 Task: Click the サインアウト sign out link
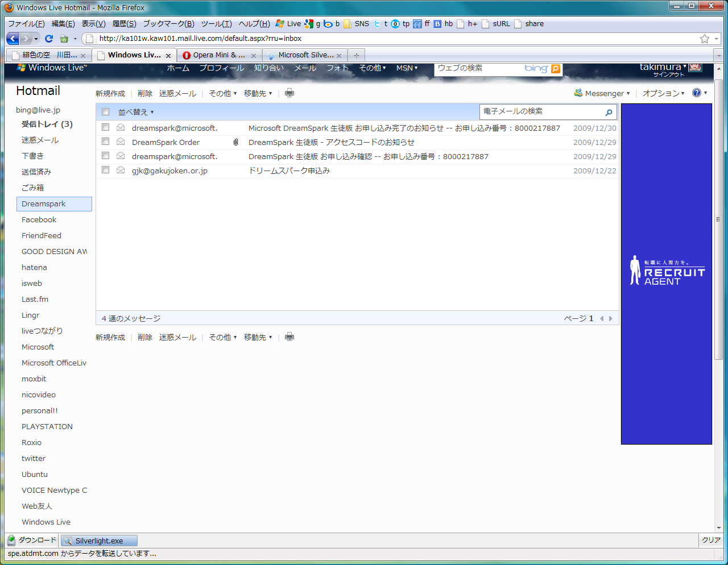668,74
